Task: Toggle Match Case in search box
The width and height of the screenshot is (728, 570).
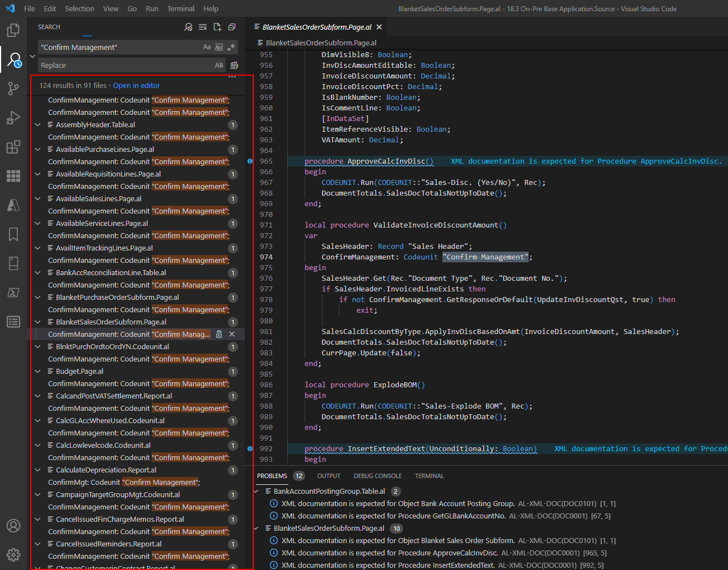Action: tap(207, 48)
